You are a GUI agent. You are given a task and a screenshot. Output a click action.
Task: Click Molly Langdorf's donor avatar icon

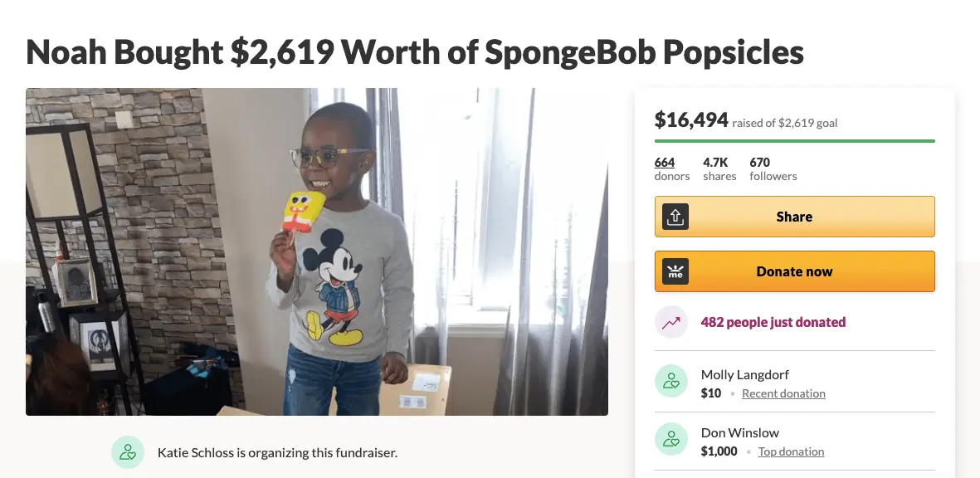pyautogui.click(x=670, y=382)
